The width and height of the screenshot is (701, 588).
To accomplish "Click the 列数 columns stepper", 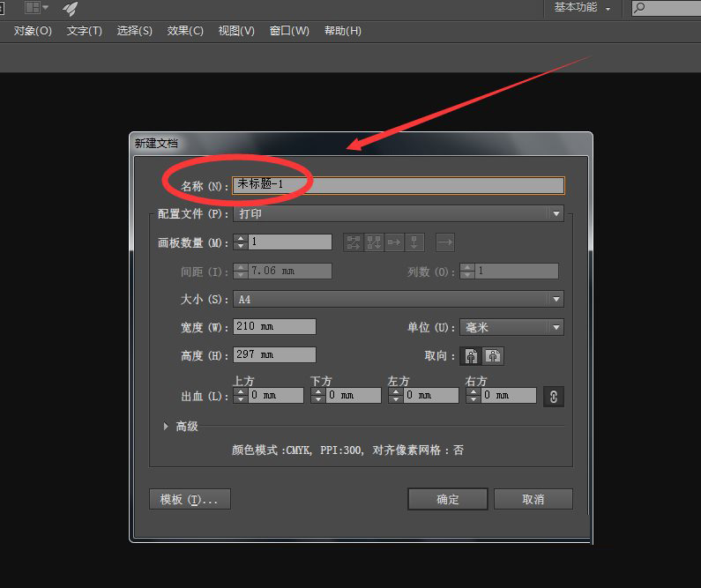I will [x=467, y=271].
